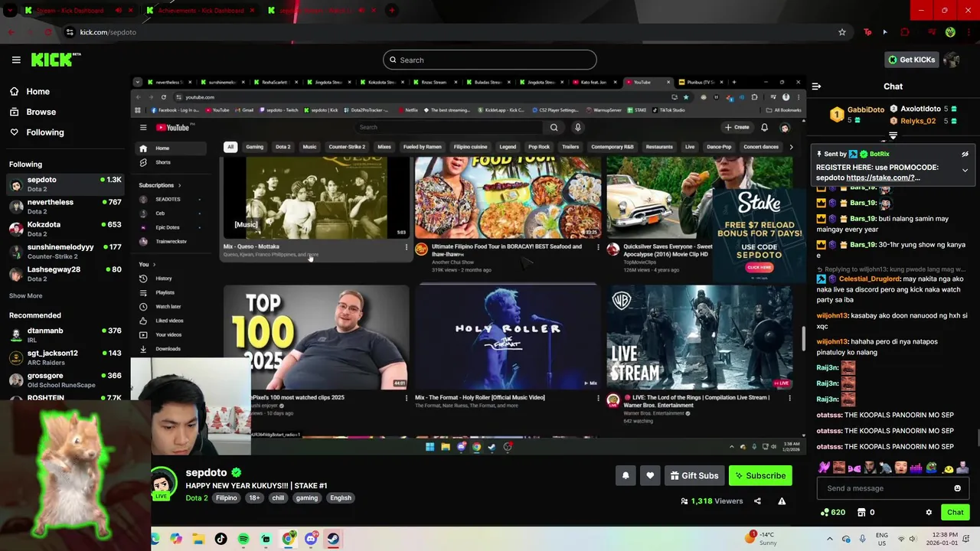The width and height of the screenshot is (980, 551).
Task: Send message with green Chat button
Action: point(955,512)
